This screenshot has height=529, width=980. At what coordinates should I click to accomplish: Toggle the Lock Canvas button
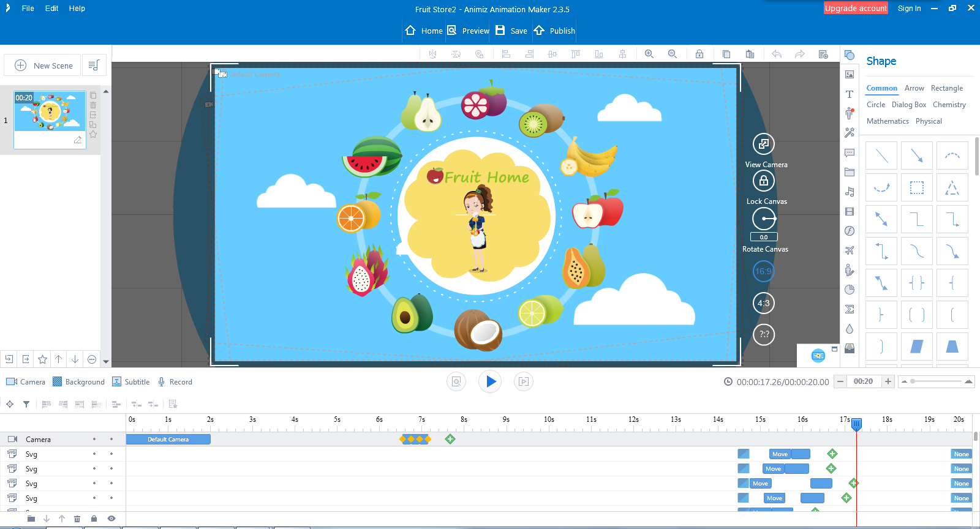click(764, 181)
